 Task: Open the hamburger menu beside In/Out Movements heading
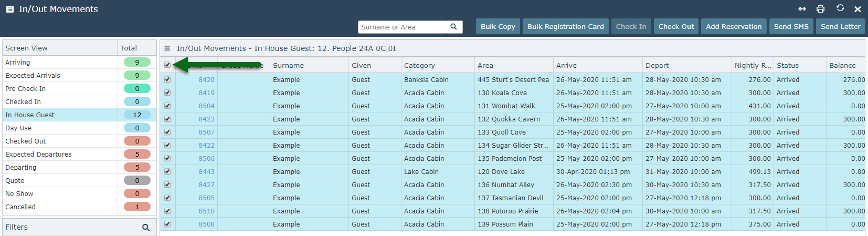[167, 48]
